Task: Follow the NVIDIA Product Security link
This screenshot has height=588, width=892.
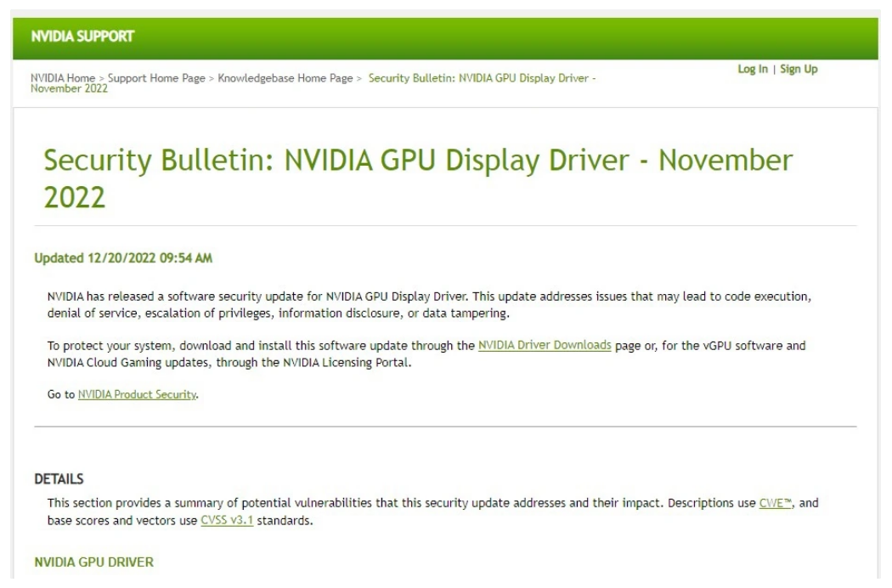Action: click(137, 394)
